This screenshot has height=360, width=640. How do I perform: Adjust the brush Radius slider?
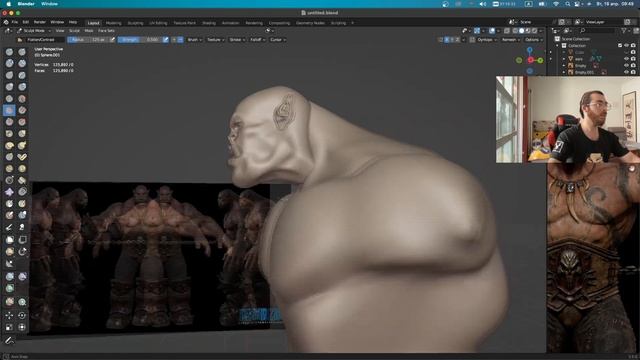(88, 40)
